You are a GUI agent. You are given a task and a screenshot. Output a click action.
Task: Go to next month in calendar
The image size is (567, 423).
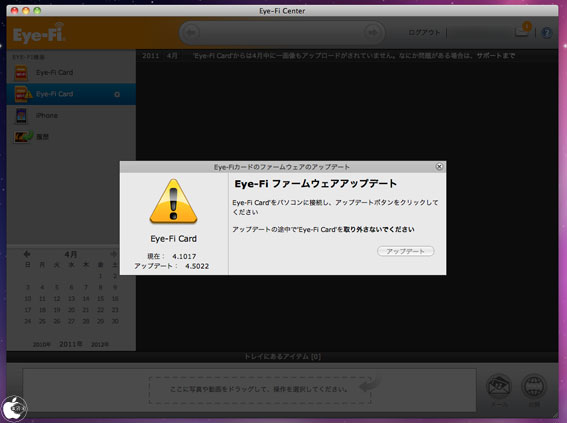click(x=114, y=254)
